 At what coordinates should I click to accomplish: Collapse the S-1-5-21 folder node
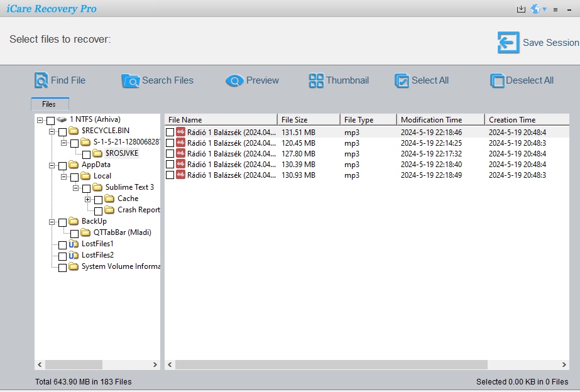[x=63, y=143]
